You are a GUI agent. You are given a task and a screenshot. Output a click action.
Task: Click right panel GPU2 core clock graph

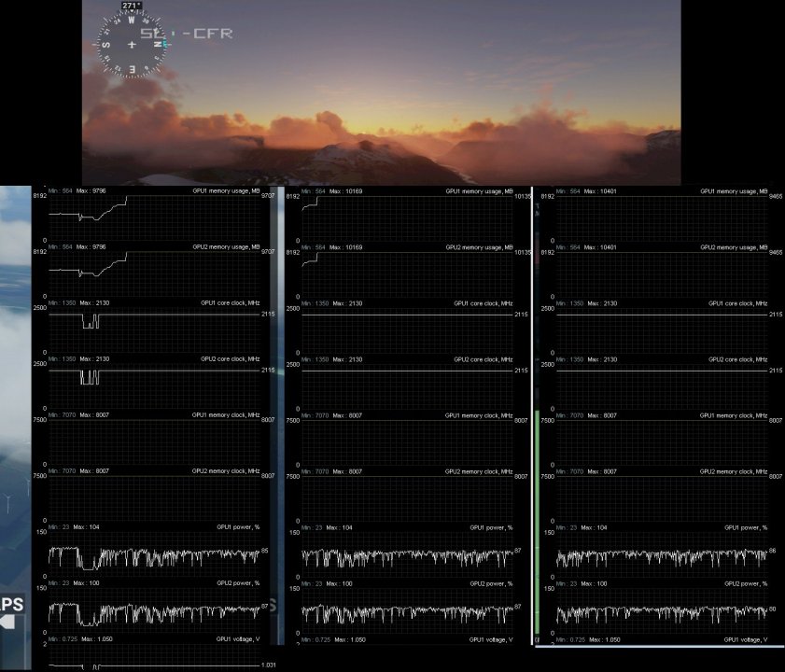click(x=661, y=385)
